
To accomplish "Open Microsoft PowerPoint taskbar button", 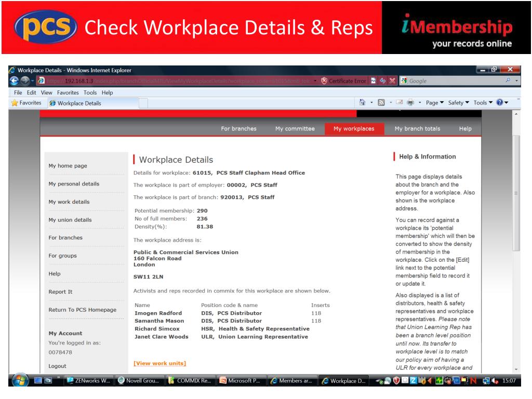I will [241, 381].
